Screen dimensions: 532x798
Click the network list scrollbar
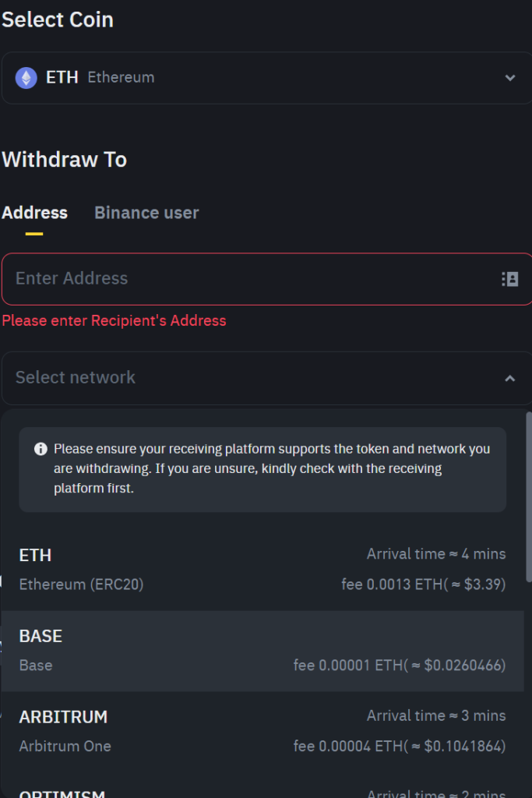529,499
